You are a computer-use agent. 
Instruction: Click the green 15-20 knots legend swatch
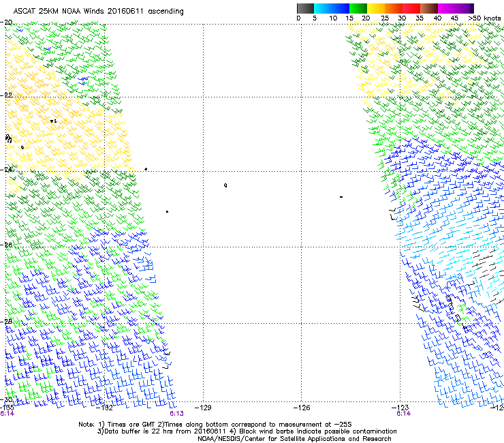(x=358, y=8)
